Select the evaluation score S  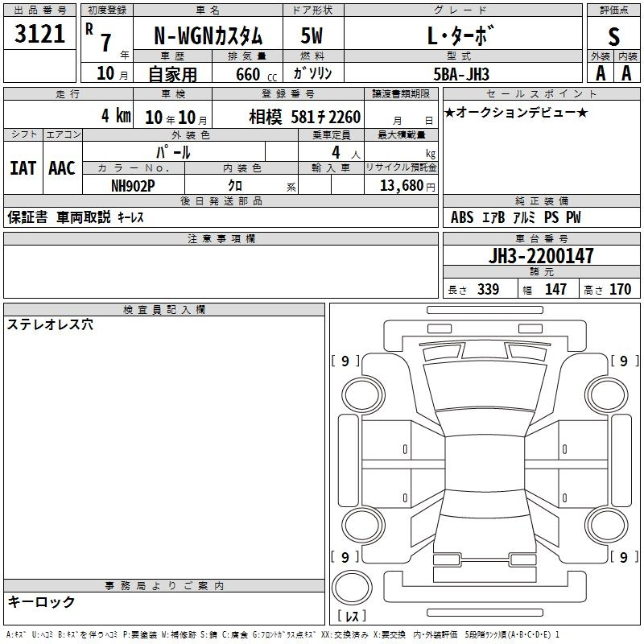pyautogui.click(x=614, y=35)
